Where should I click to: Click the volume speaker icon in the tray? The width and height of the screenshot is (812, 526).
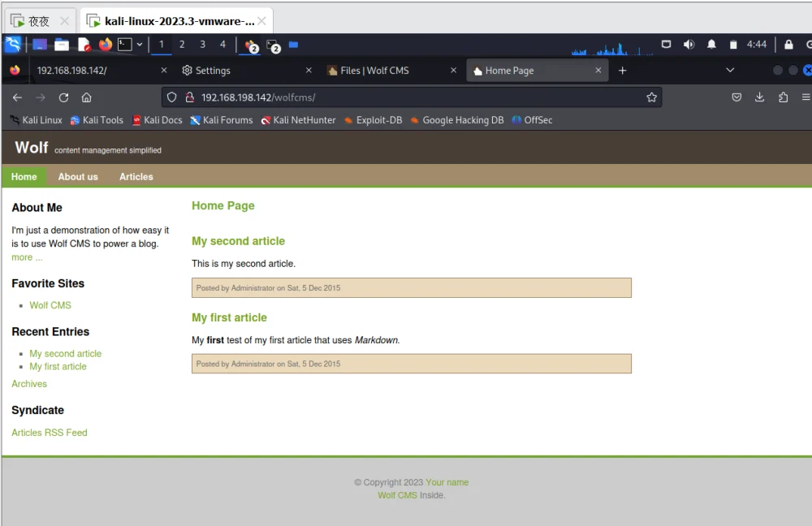[x=689, y=45]
